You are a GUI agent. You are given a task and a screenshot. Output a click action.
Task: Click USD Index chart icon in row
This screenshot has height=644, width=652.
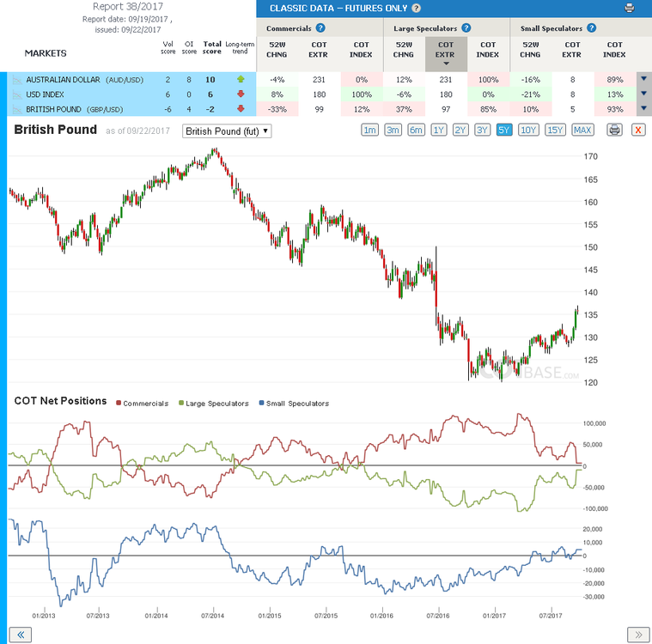[17, 94]
